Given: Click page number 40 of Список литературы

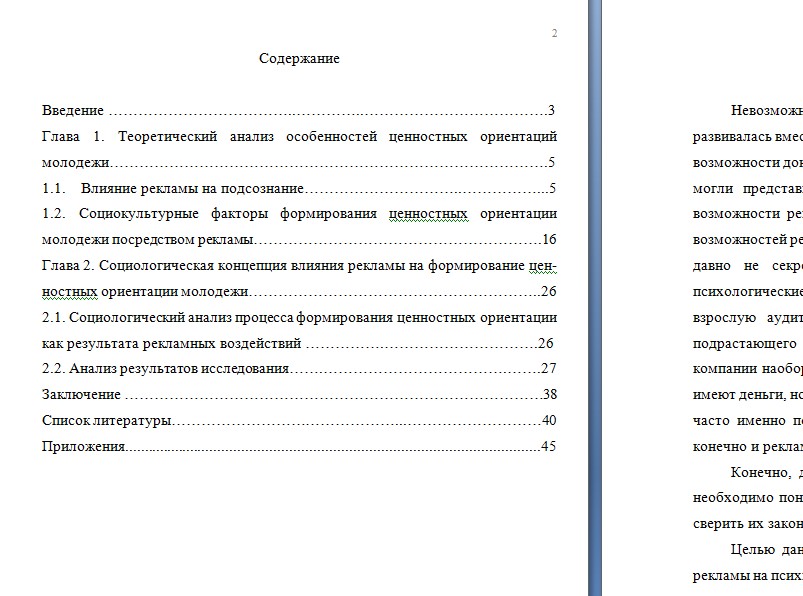Looking at the screenshot, I should [x=549, y=420].
